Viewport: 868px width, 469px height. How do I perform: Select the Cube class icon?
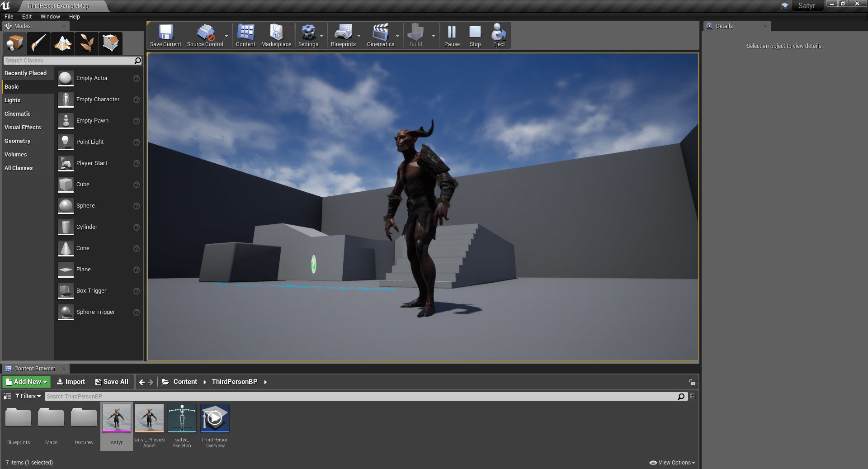(66, 185)
